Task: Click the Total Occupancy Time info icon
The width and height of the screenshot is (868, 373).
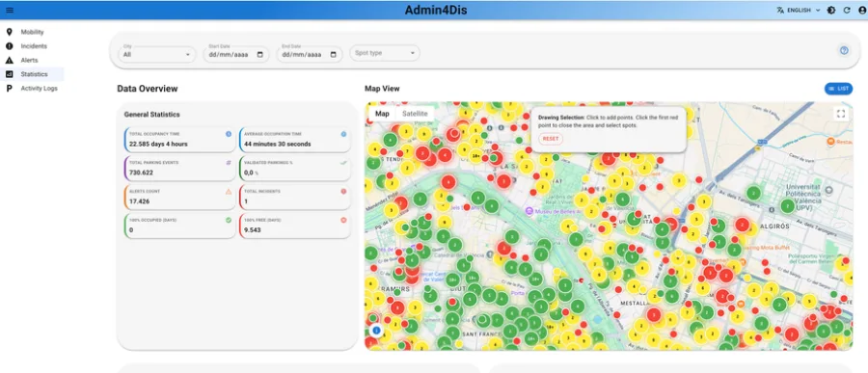Action: (x=228, y=134)
